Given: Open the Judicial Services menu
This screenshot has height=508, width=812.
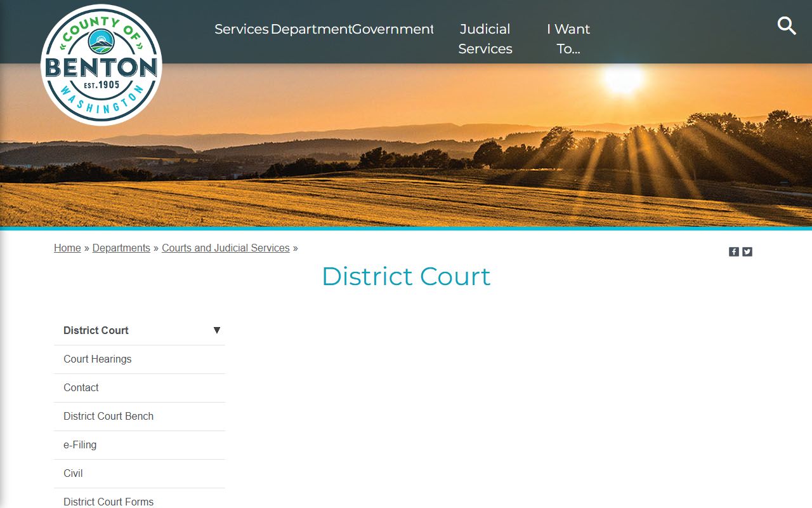Looking at the screenshot, I should click(x=485, y=39).
